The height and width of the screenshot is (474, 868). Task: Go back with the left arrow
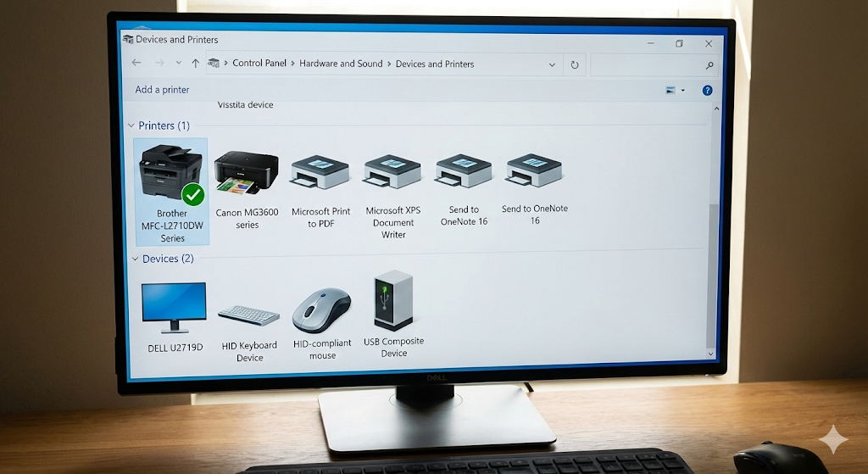[136, 63]
